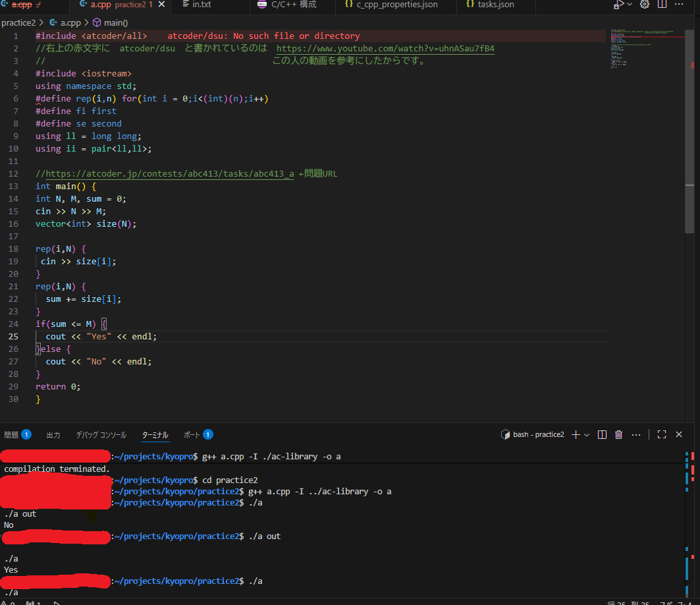Open the 問題 panel tab
The image size is (700, 605).
(x=17, y=435)
